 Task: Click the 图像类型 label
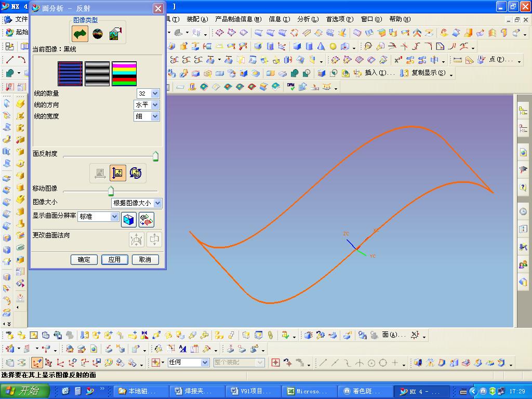pos(86,20)
